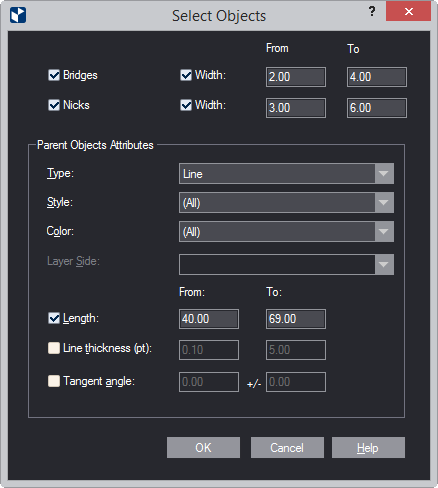This screenshot has width=438, height=488.
Task: Uncheck the Bridges checkbox
Action: 54,75
